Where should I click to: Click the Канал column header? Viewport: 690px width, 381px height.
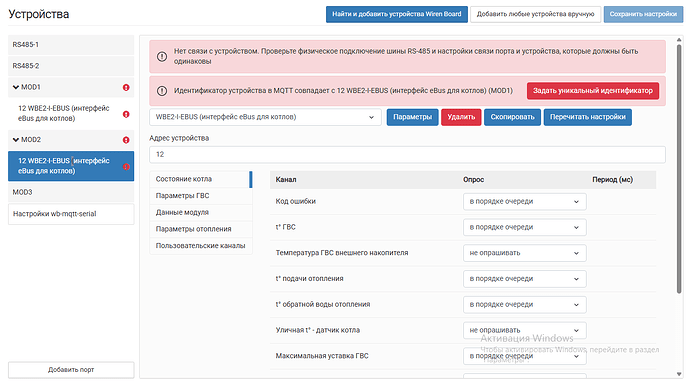[x=286, y=180]
